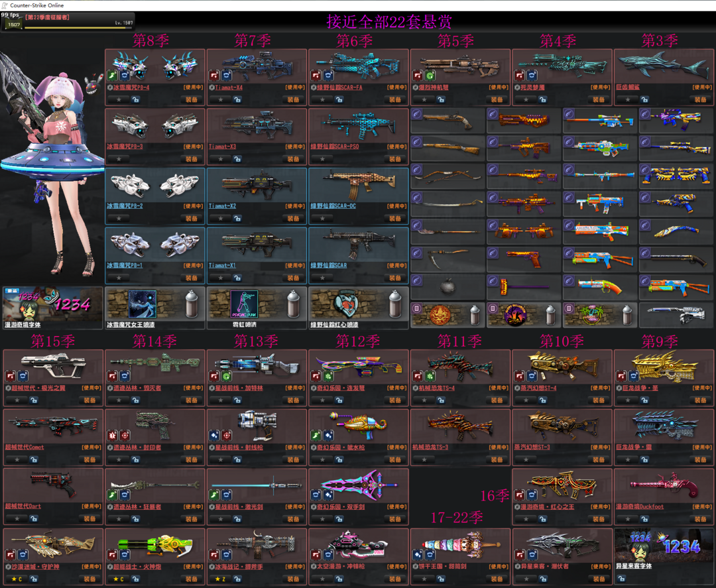The width and height of the screenshot is (716, 588).
Task: Click the spray can icon beside 冰雪魔咒女王喷漆
Action: point(192,304)
